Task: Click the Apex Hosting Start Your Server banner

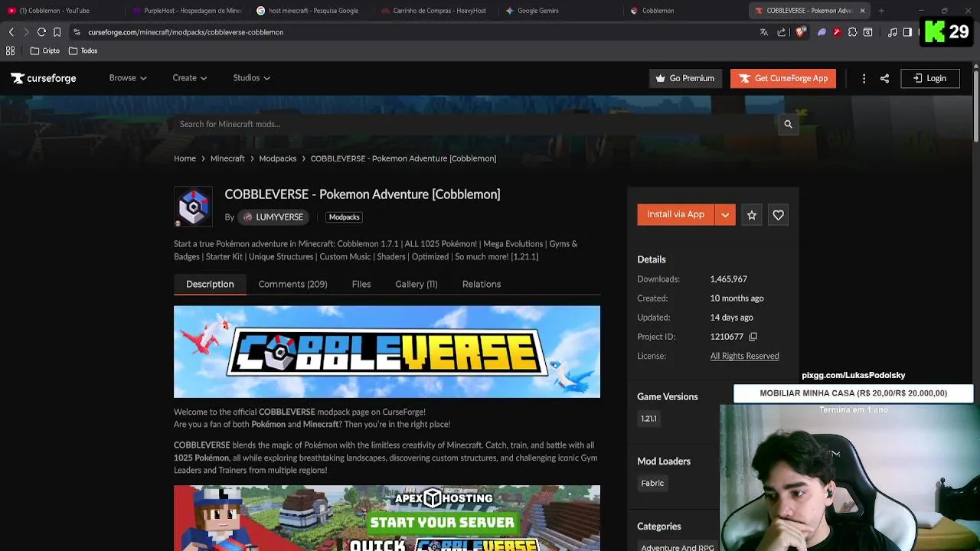Action: coord(387,518)
